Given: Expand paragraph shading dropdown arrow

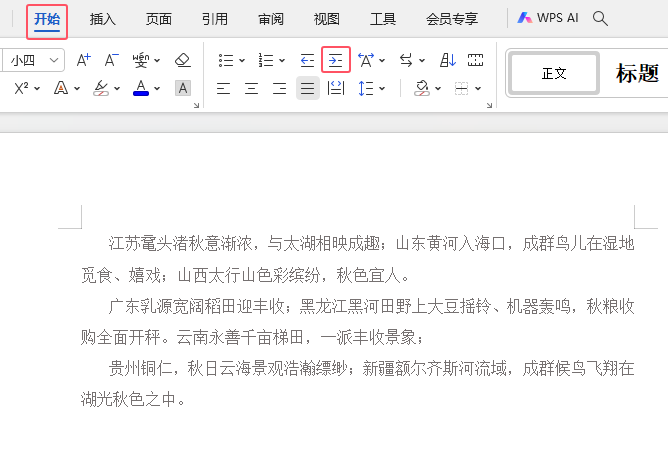Looking at the screenshot, I should click(438, 89).
